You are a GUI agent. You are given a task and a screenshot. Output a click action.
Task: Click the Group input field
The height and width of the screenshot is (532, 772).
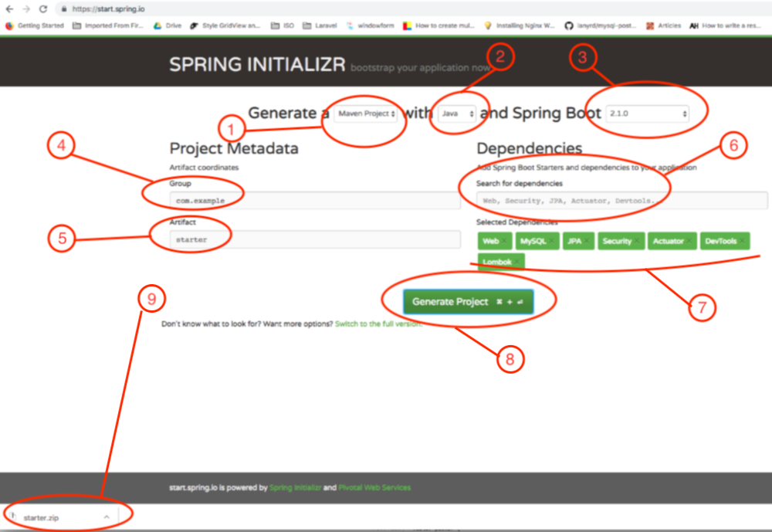(315, 201)
